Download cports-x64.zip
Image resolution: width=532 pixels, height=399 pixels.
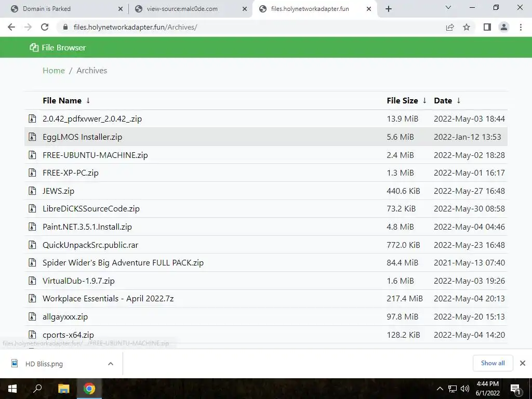tap(68, 335)
